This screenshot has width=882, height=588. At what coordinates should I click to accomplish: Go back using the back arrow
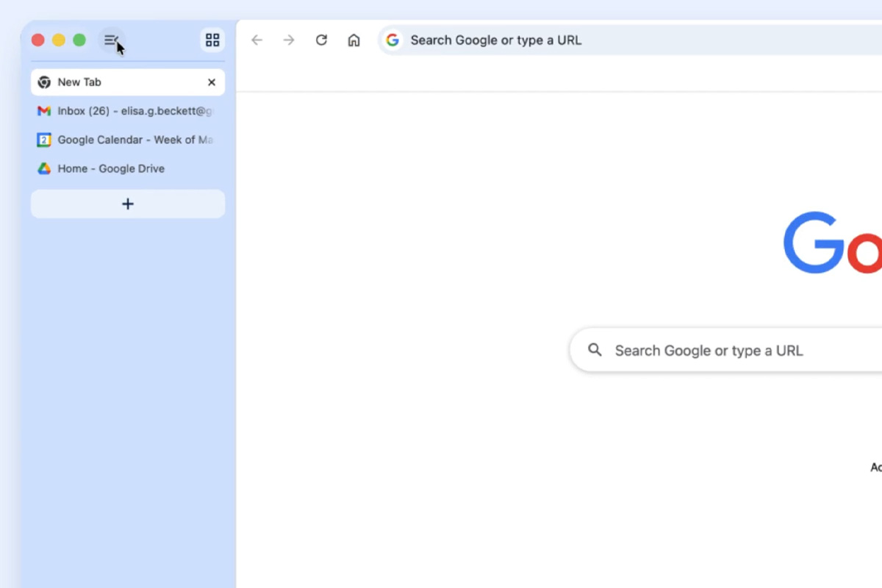(x=257, y=40)
